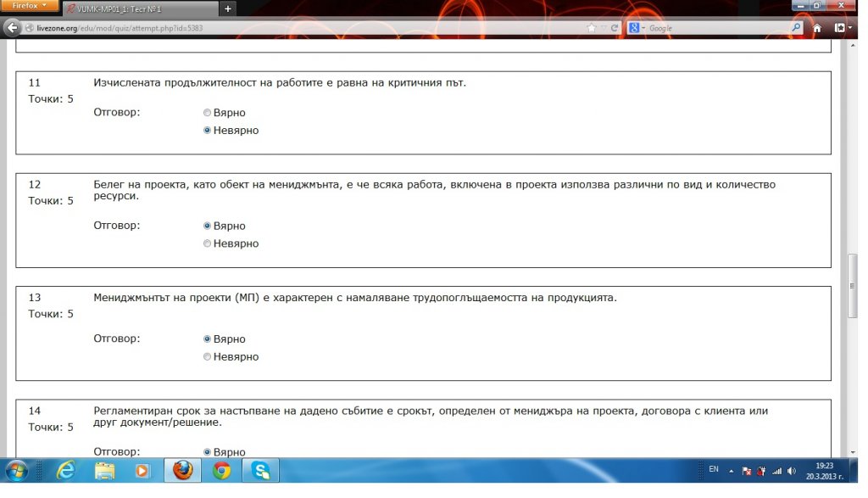Image resolution: width=868 pixels, height=498 pixels.
Task: Select Невярно for question 12
Action: point(207,243)
